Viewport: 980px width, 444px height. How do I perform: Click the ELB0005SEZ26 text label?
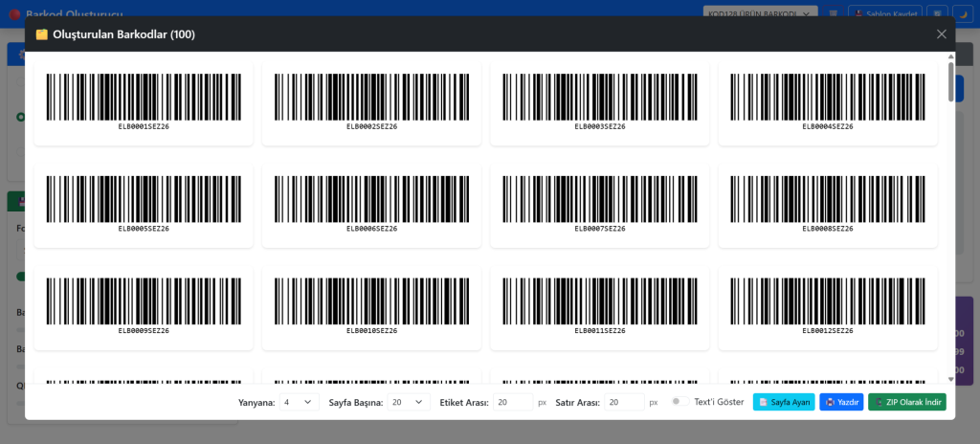[144, 229]
